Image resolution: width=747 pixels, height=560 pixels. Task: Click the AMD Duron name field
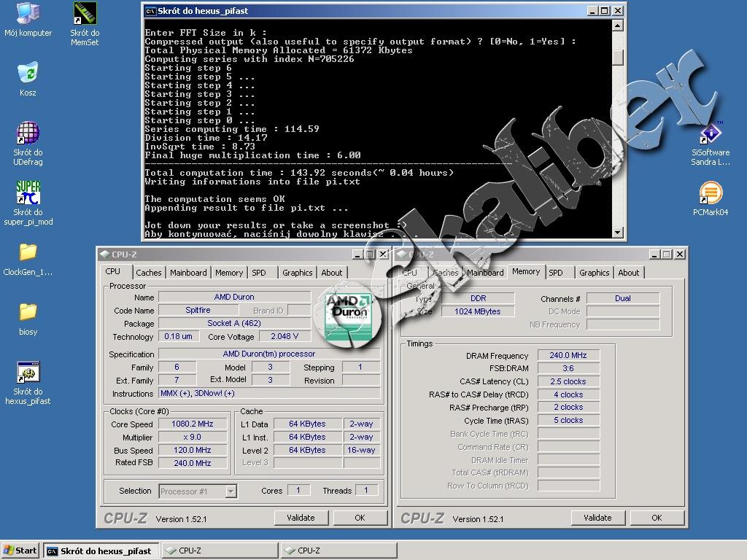(234, 297)
